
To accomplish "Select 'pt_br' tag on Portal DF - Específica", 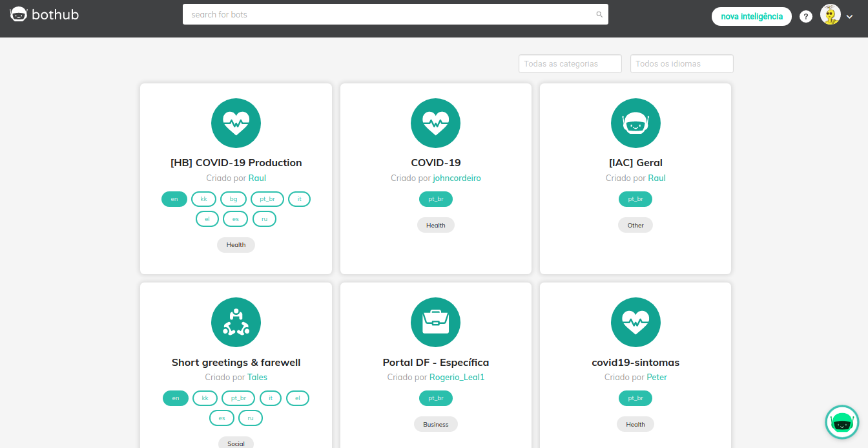I will [436, 398].
